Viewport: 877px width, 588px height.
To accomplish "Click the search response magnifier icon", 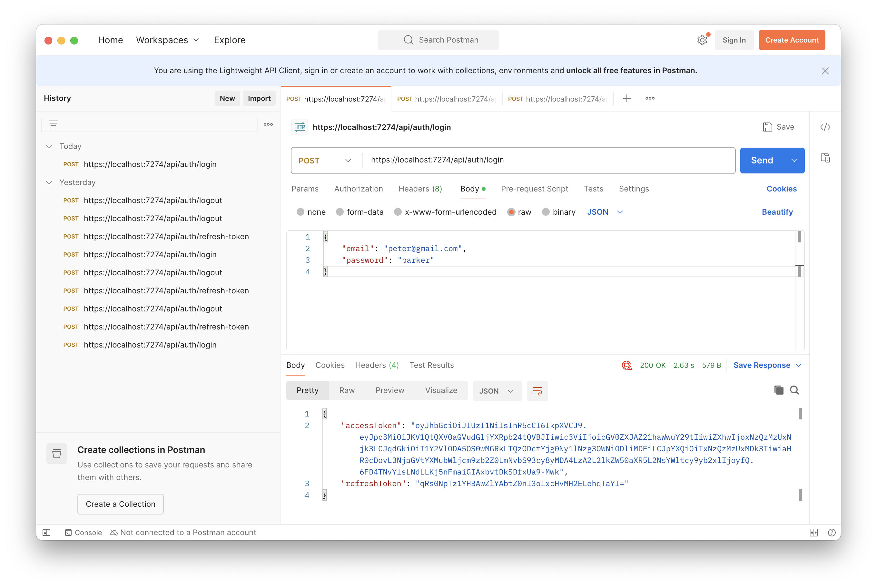I will pyautogui.click(x=794, y=390).
